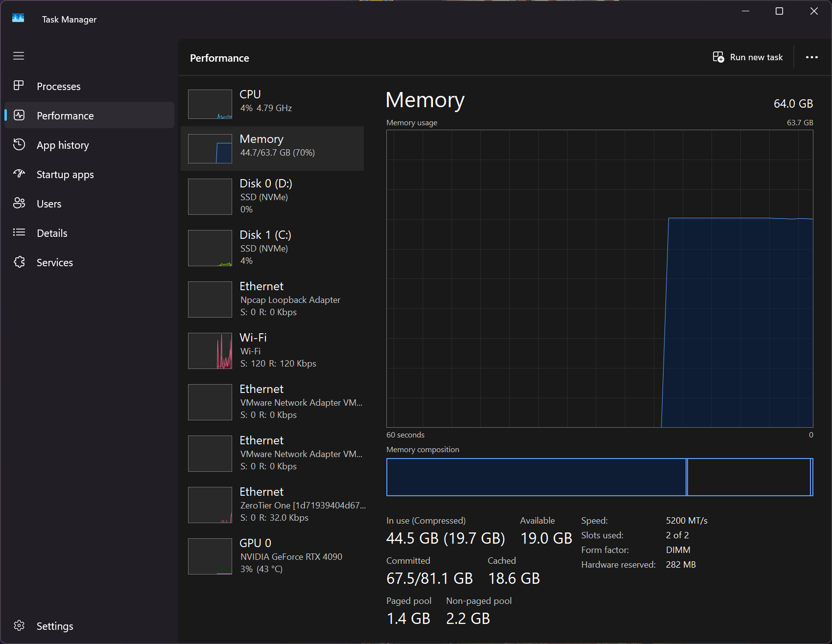Select the Wi-Fi network adapter
Viewport: 832px width, 644px height.
click(x=272, y=350)
